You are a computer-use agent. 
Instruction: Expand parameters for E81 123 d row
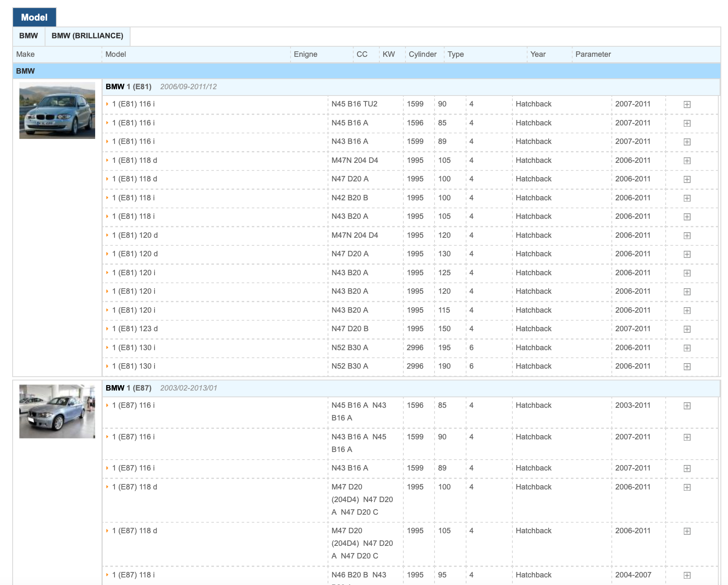point(687,329)
